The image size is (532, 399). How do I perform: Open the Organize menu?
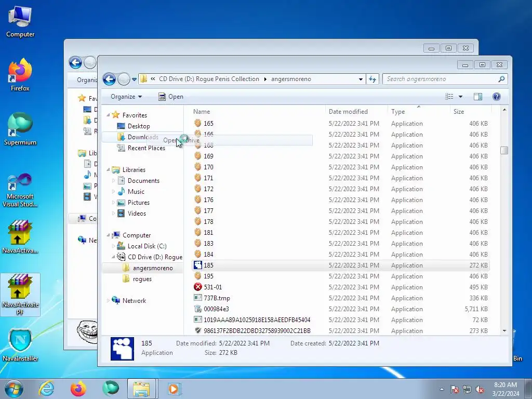(x=126, y=97)
